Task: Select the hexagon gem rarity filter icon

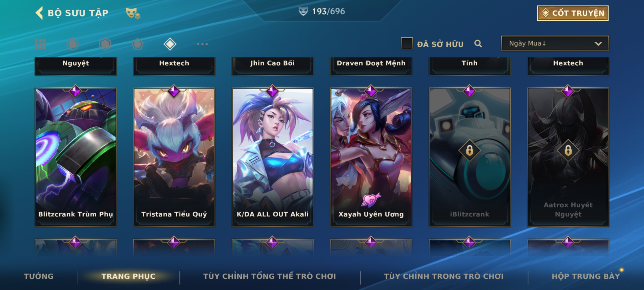Action: pyautogui.click(x=105, y=44)
